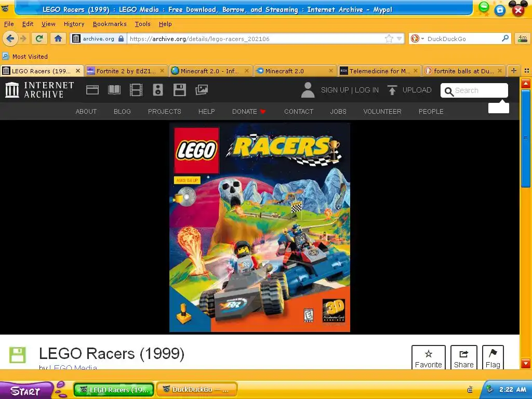
Task: Switch to the Minecraft 2.0 - Inf... tab
Action: pos(210,71)
